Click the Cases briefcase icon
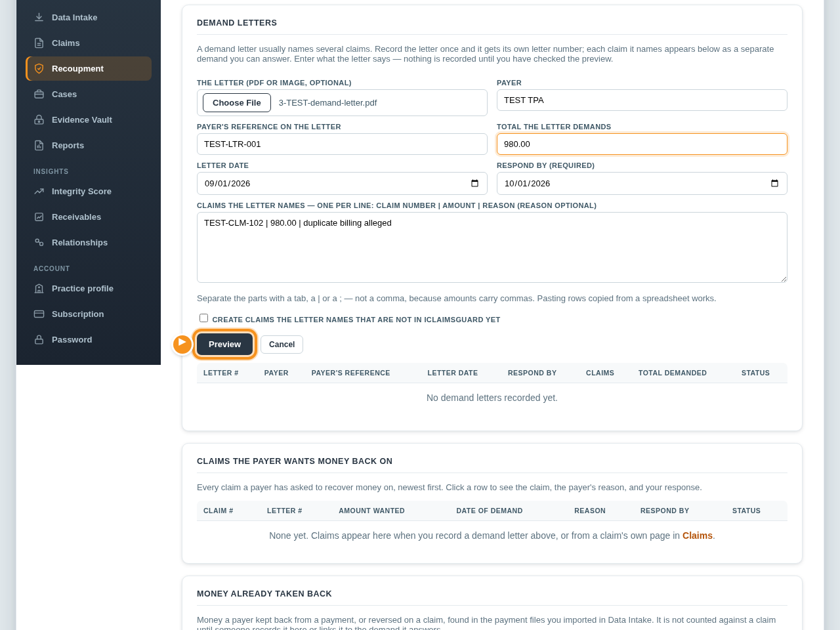840x630 pixels. pyautogui.click(x=39, y=94)
